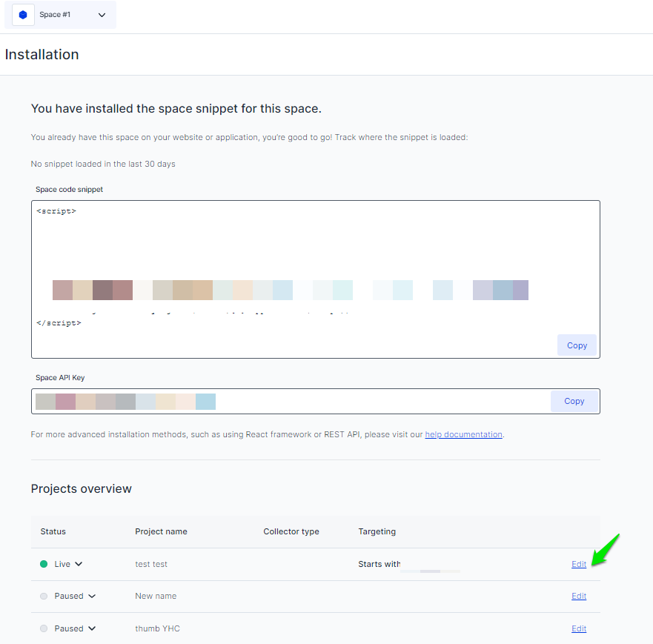
Task: Edit the test test project
Action: pos(578,564)
